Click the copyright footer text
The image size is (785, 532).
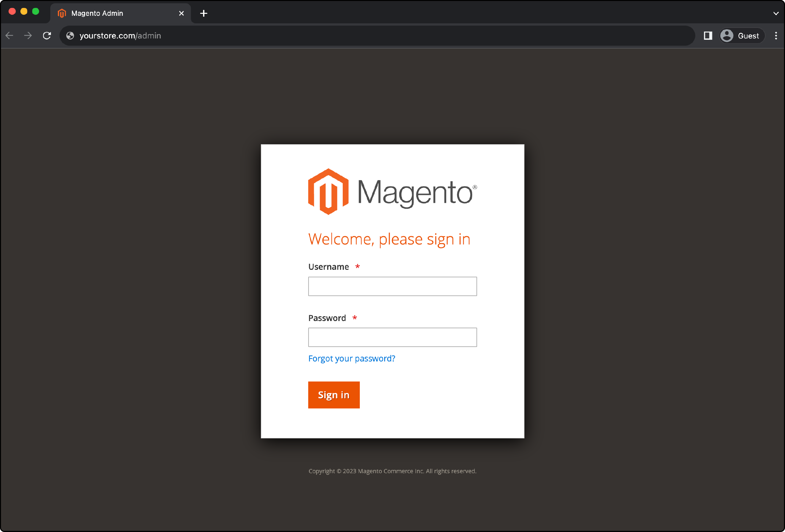coord(392,471)
